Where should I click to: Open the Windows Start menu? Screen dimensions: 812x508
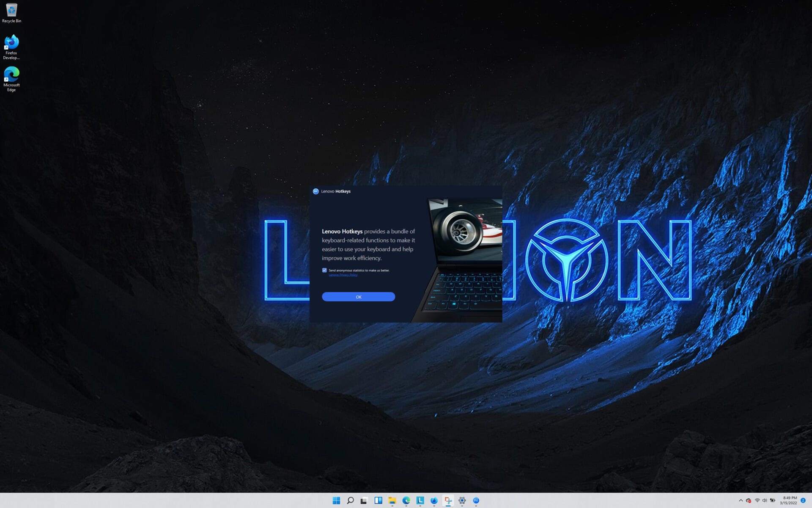[336, 500]
